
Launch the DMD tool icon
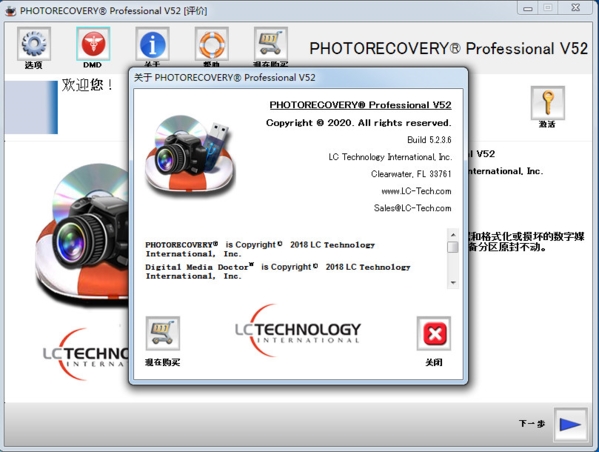(x=93, y=44)
